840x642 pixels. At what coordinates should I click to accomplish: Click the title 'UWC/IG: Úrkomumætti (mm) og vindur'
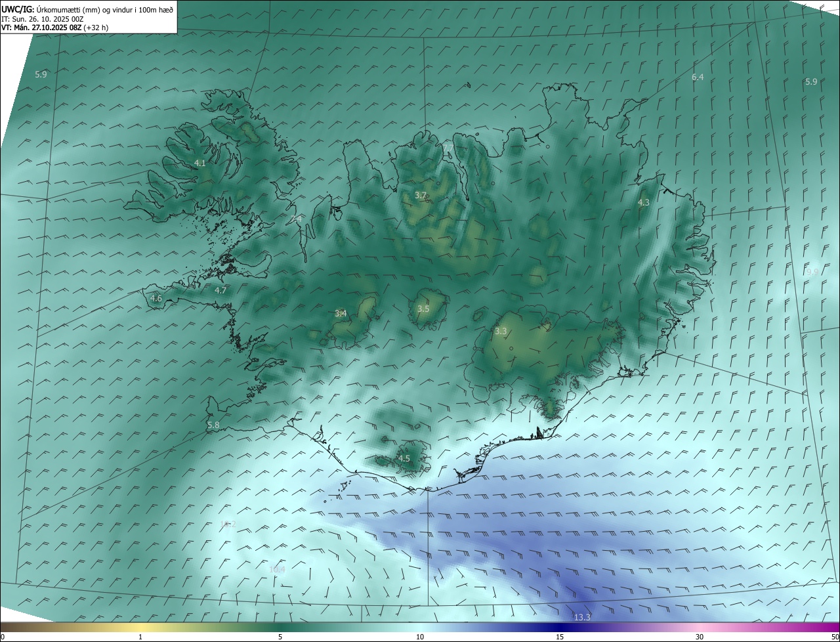click(x=87, y=9)
